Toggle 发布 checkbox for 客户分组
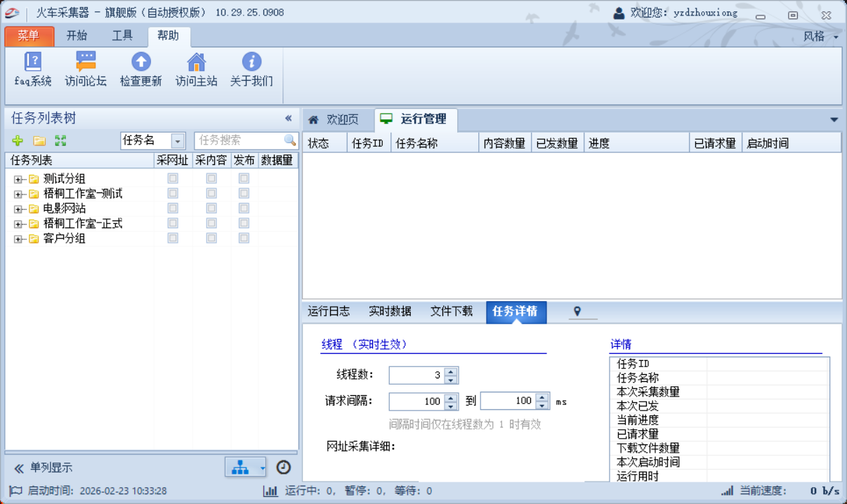The image size is (847, 504). pyautogui.click(x=244, y=238)
